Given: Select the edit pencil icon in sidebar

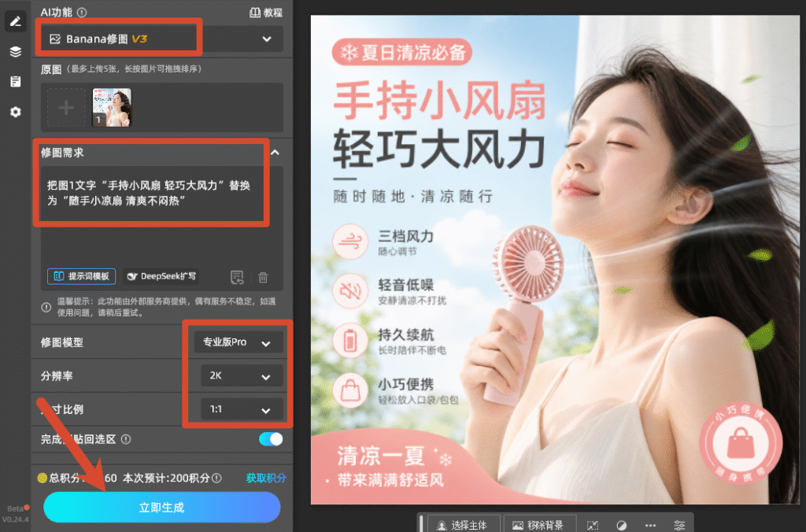Looking at the screenshot, I should pyautogui.click(x=16, y=21).
